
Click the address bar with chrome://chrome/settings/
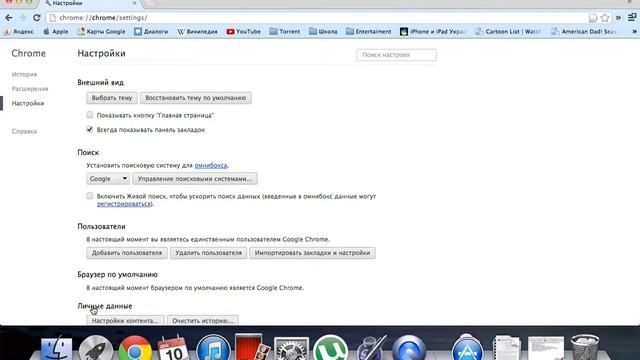318,18
